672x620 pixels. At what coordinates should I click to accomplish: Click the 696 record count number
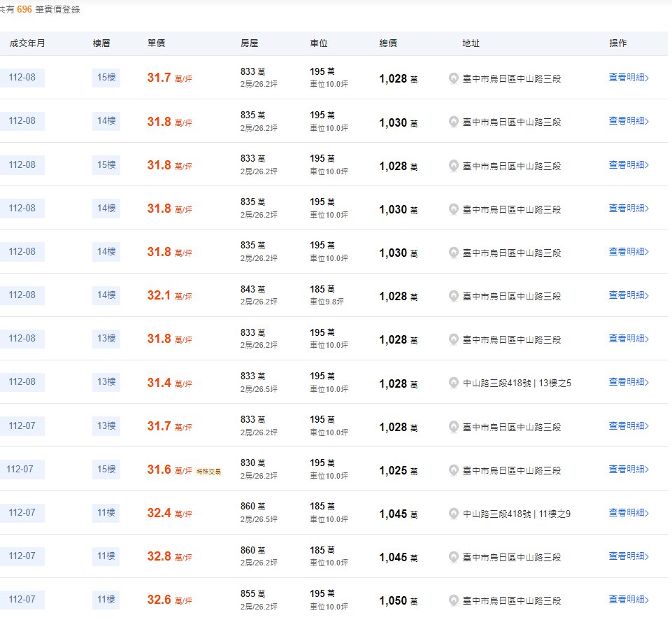[24, 10]
